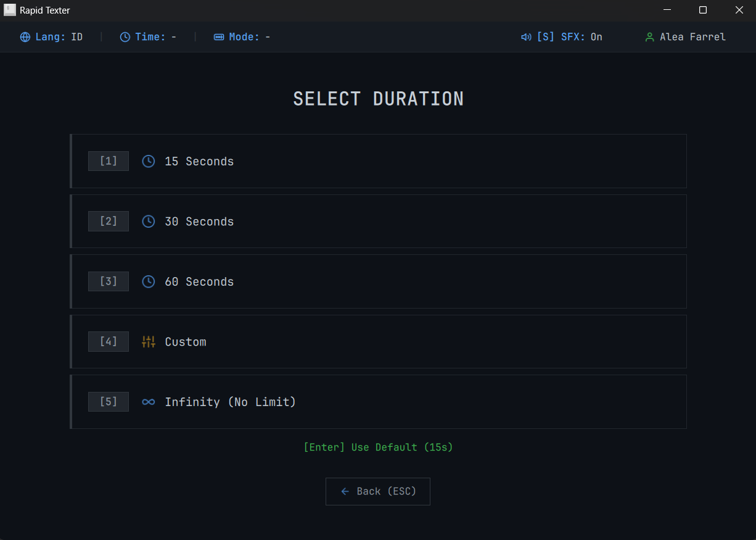Click the clock icon in the 15 Seconds row
Screen dimensions: 756x540
(149, 161)
